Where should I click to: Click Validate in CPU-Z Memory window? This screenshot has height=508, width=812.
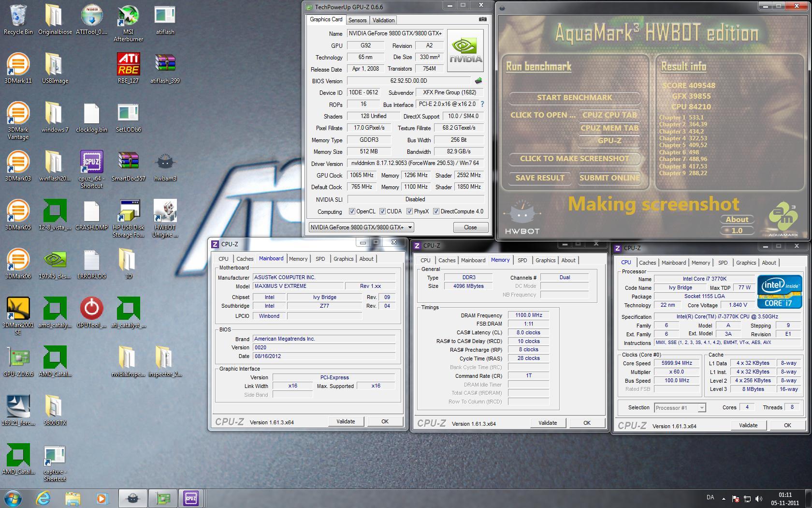(548, 423)
